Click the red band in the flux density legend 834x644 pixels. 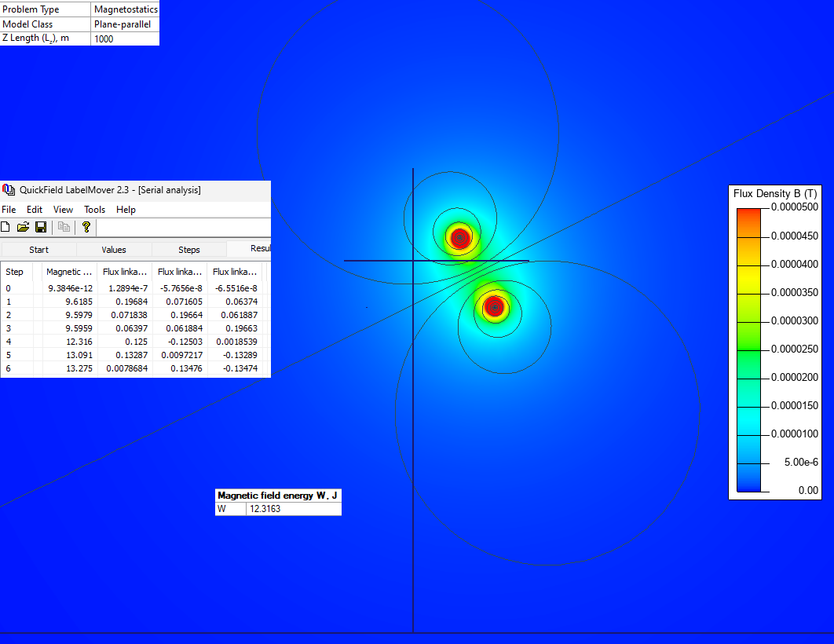pos(748,222)
